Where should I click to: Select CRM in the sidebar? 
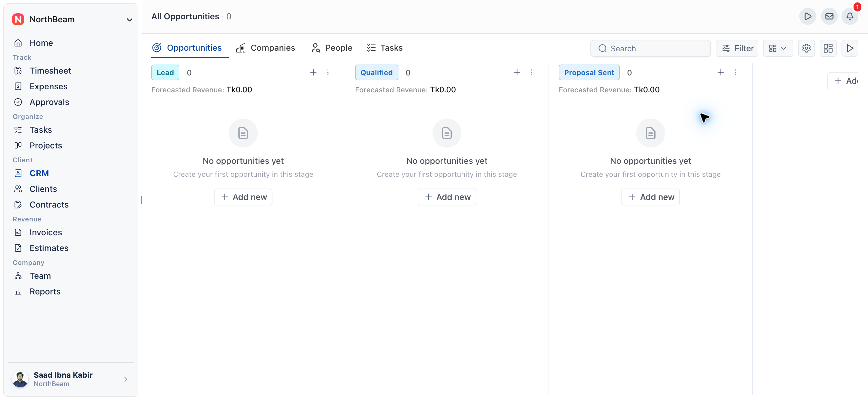pos(39,173)
